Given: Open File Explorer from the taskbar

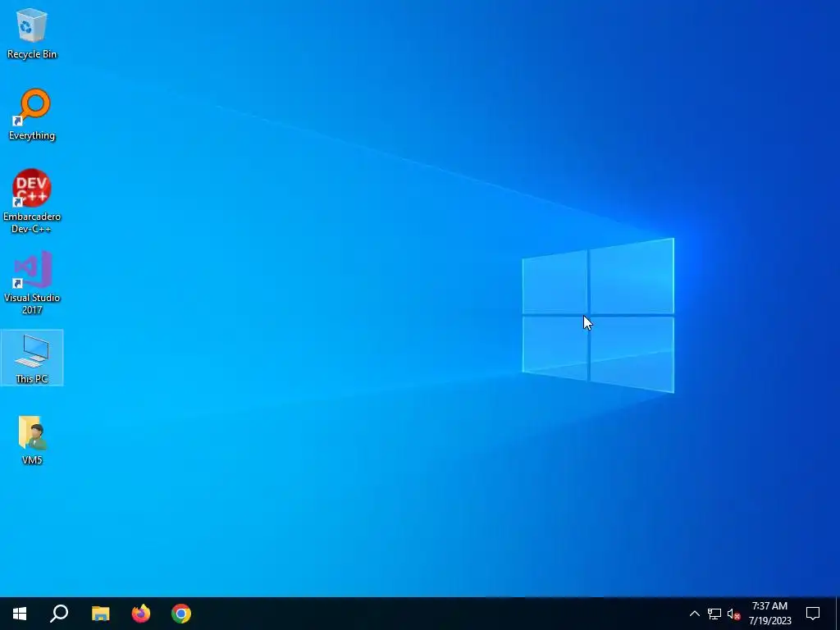Looking at the screenshot, I should point(100,614).
